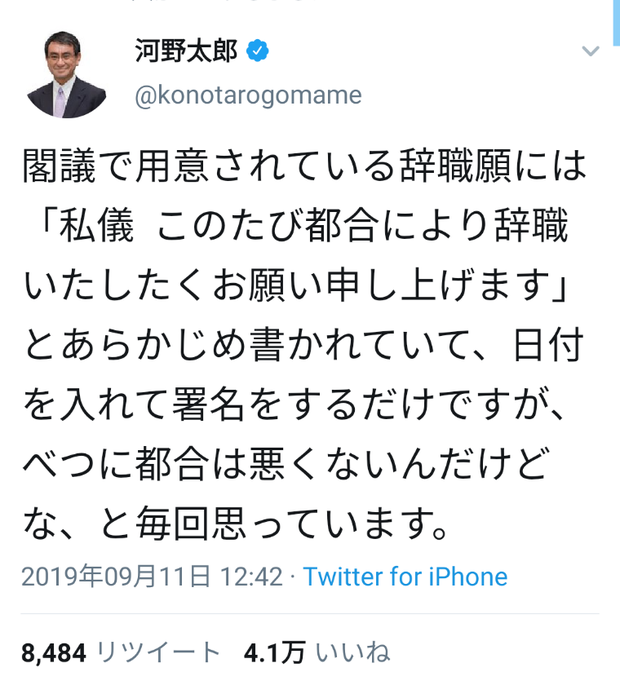Click the line とあらかじめ書かれていて、日付
The height and width of the screenshot is (685, 620).
pos(303,345)
